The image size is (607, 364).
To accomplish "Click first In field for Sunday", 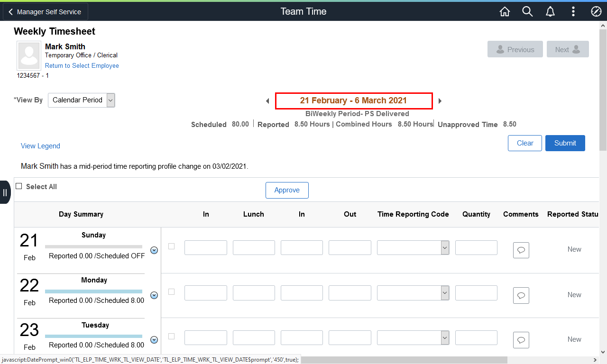I will 206,248.
